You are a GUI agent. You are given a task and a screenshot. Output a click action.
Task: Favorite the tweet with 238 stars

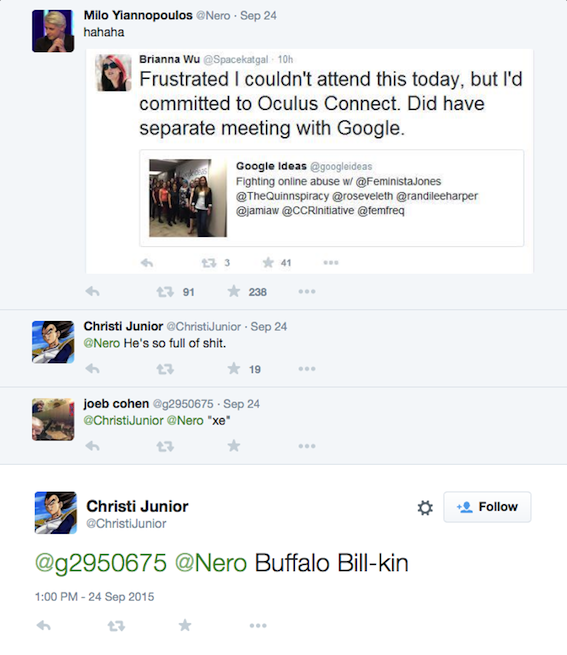(234, 291)
